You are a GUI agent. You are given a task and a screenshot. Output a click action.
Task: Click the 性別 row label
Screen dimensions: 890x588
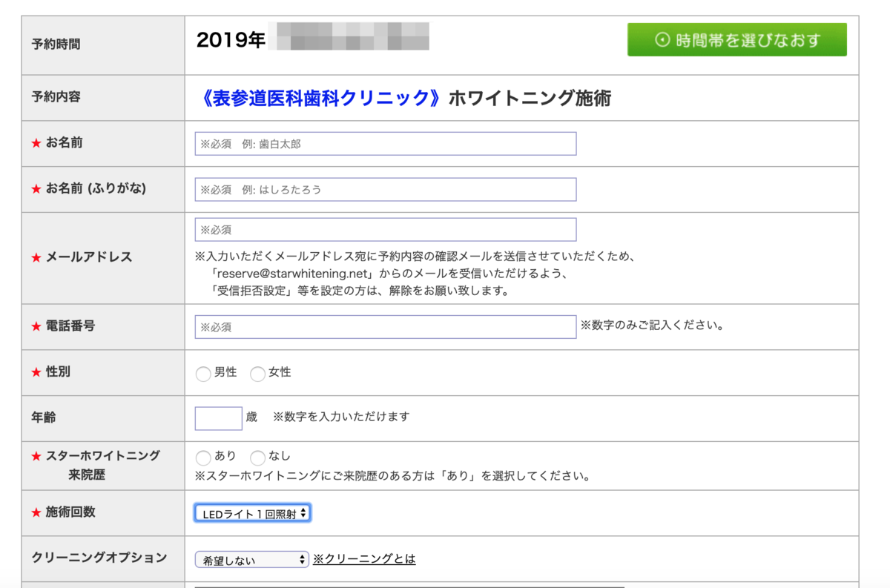point(58,372)
